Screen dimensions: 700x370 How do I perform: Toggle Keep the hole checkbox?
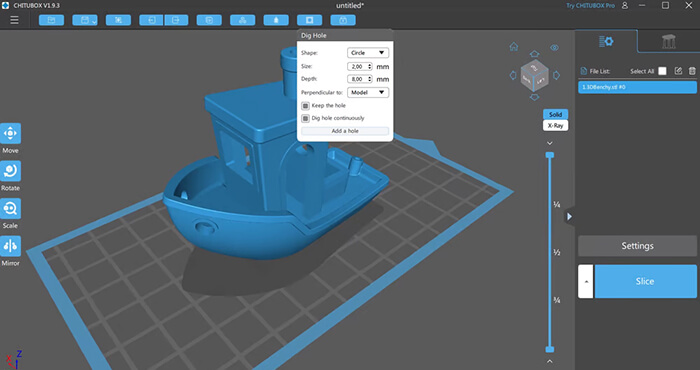pyautogui.click(x=305, y=106)
